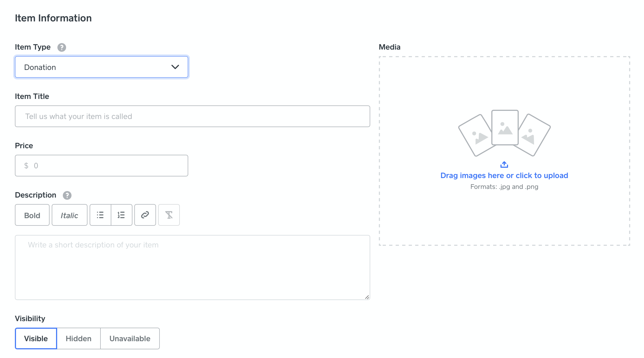The image size is (644, 358).
Task: Click the upload arrow icon in Media
Action: (x=504, y=165)
